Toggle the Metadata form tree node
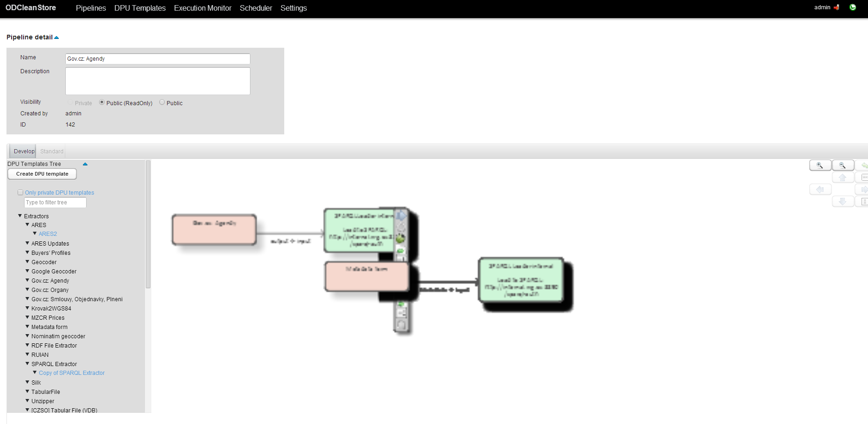Viewport: 868px width, 424px height. [27, 326]
